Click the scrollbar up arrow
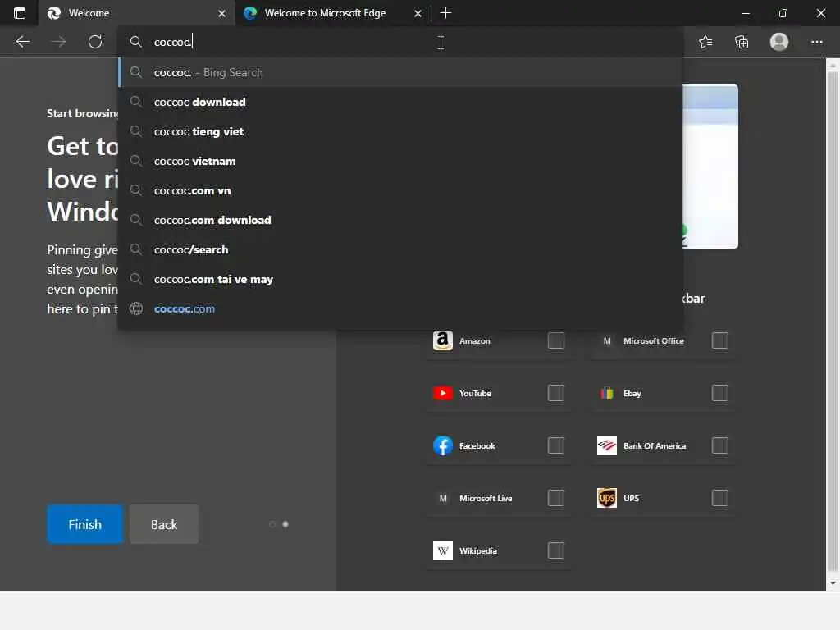This screenshot has width=840, height=630. 833,66
